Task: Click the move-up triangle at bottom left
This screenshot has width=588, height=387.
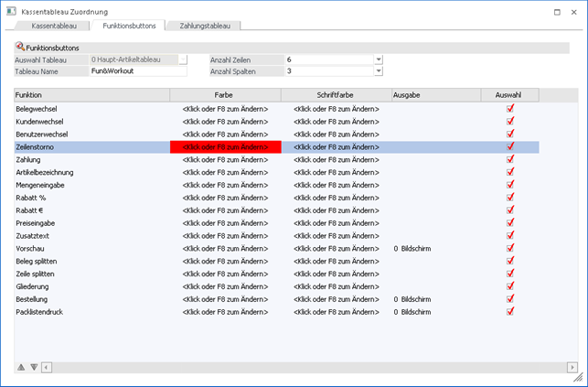Action: click(x=21, y=367)
